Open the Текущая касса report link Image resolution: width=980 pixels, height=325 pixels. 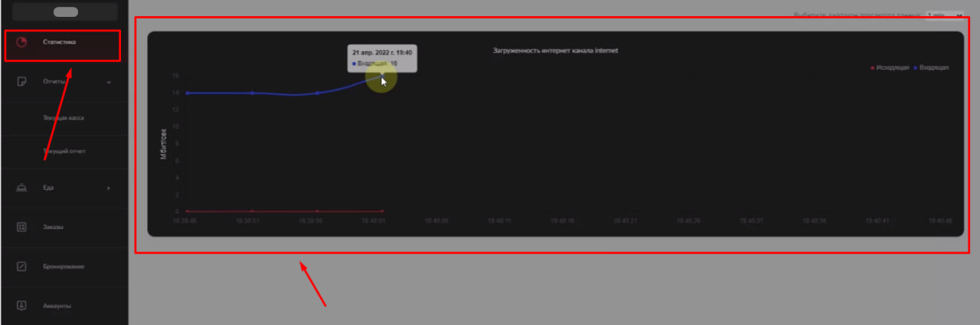pos(64,119)
